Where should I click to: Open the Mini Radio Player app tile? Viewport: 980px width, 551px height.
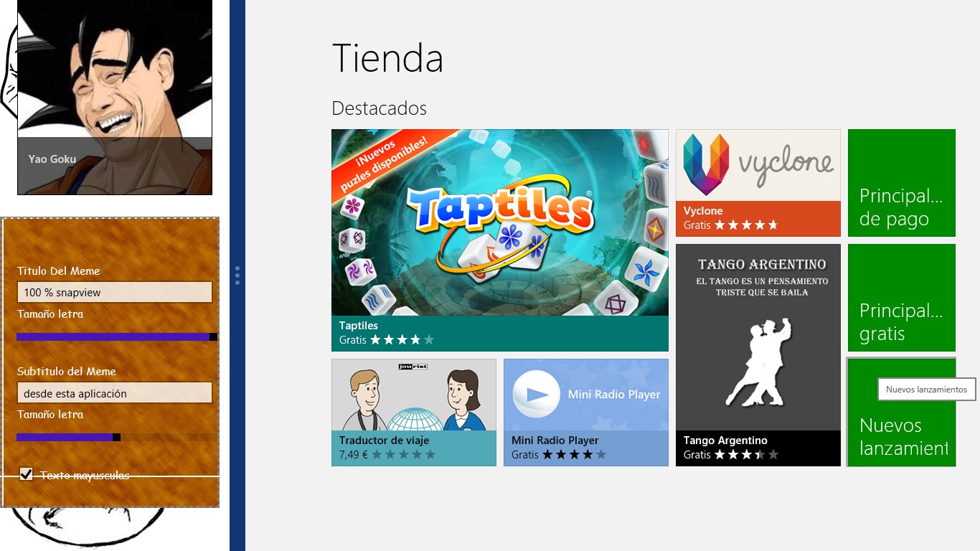(x=585, y=413)
